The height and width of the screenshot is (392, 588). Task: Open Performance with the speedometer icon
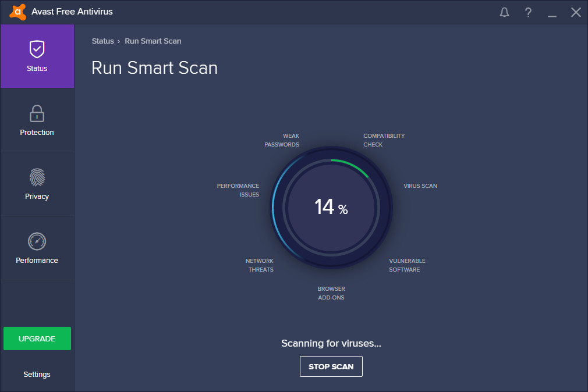[x=37, y=241]
